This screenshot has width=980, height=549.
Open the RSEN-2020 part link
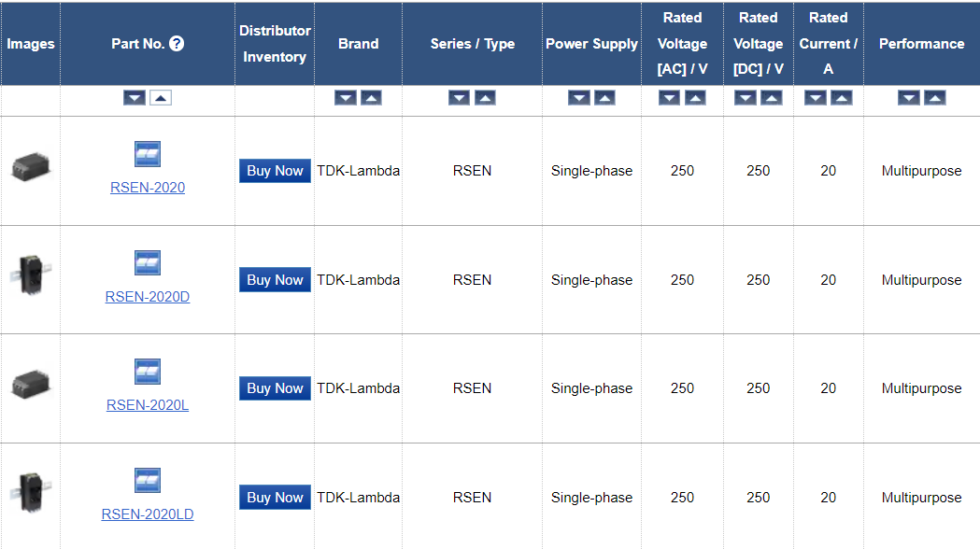click(x=148, y=188)
